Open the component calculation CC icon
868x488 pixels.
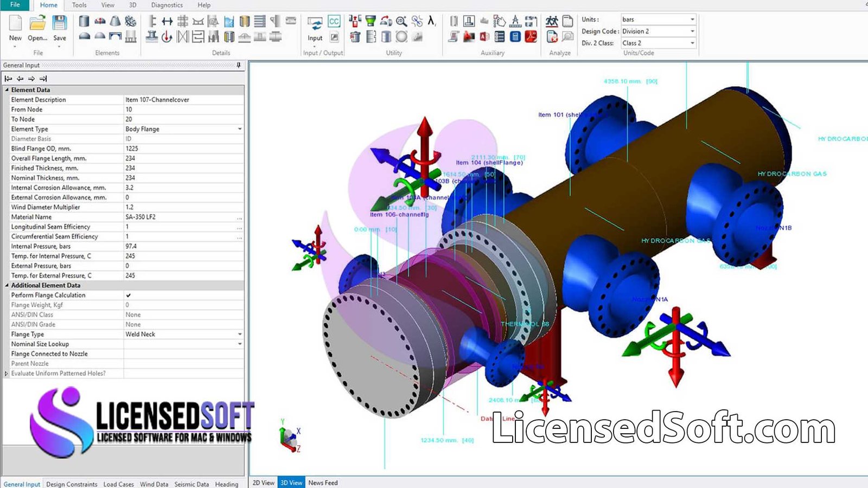click(334, 21)
